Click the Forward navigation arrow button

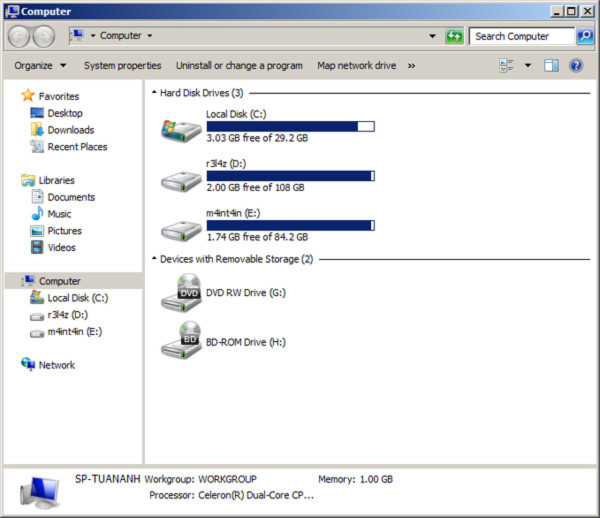point(44,37)
